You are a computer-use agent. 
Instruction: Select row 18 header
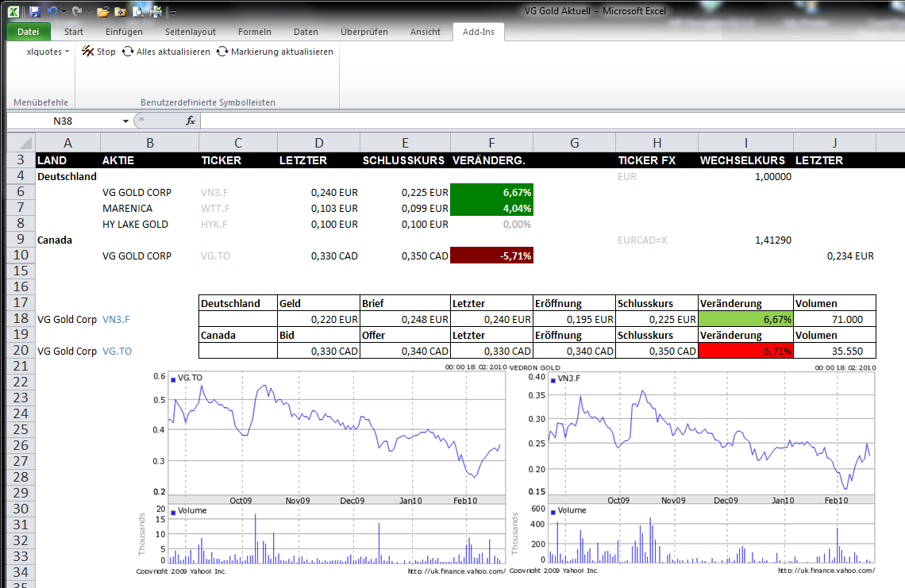point(21,319)
